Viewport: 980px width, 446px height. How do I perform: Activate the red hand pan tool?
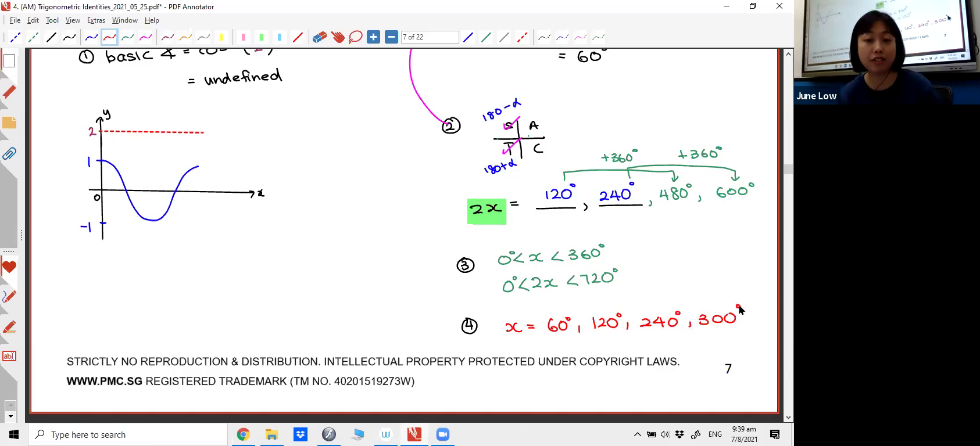[338, 37]
